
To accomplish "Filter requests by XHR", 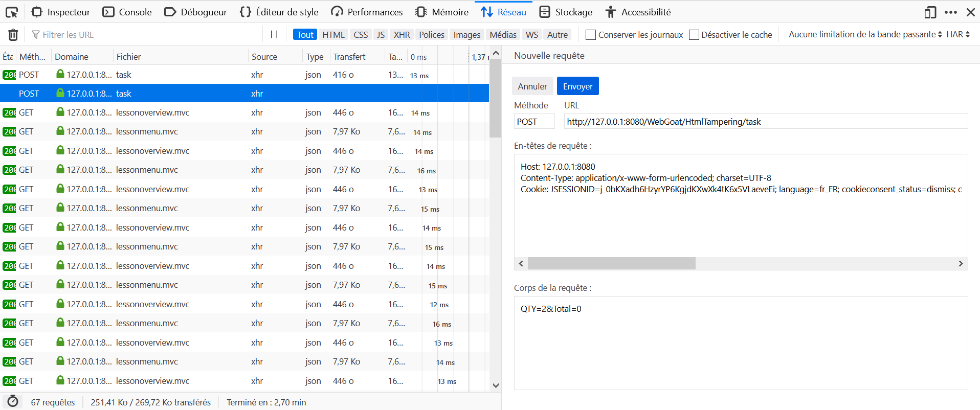I will [x=402, y=35].
